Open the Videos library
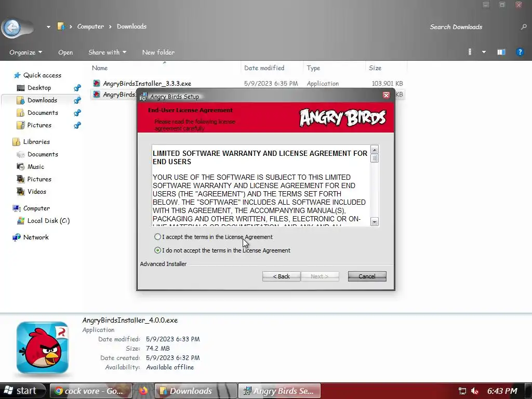Viewport: 532px width, 399px height. pyautogui.click(x=37, y=192)
